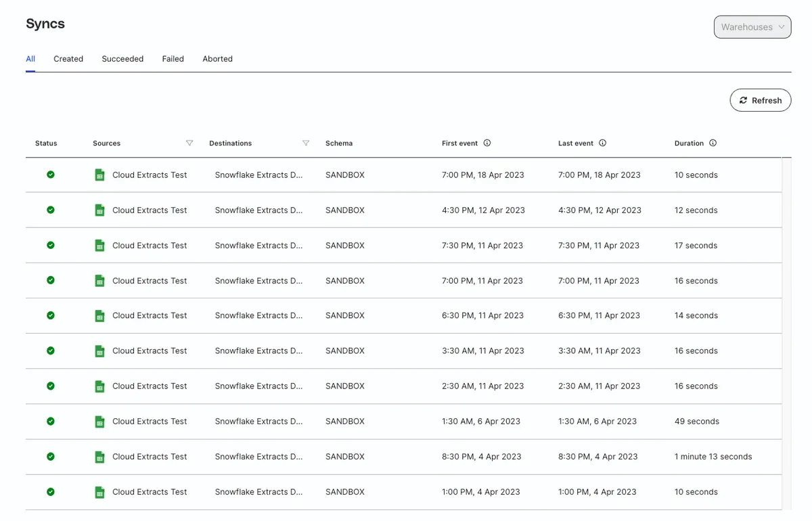The image size is (812, 521).
Task: Click Google Sheets icon in 6 Apr 1:30 AM row
Action: (x=99, y=421)
